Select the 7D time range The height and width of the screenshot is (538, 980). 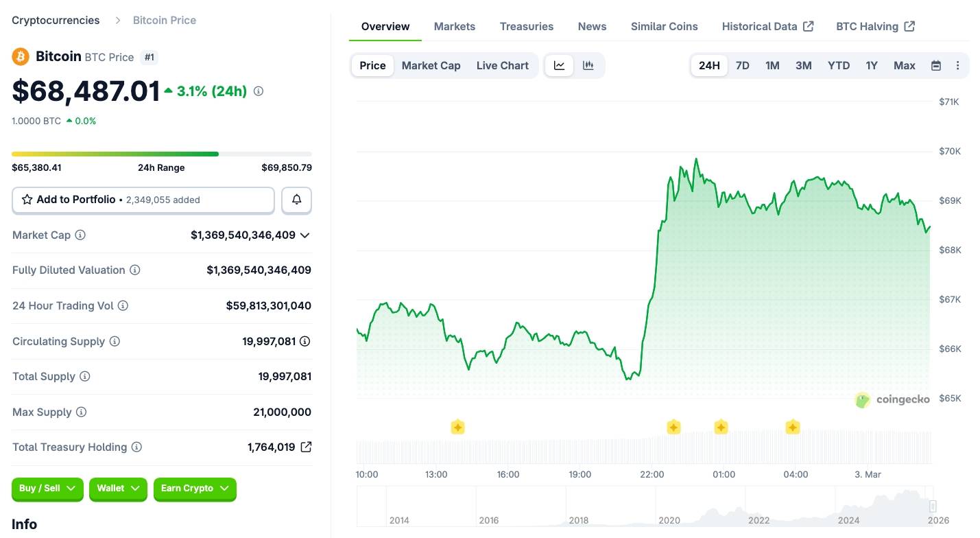pyautogui.click(x=742, y=65)
